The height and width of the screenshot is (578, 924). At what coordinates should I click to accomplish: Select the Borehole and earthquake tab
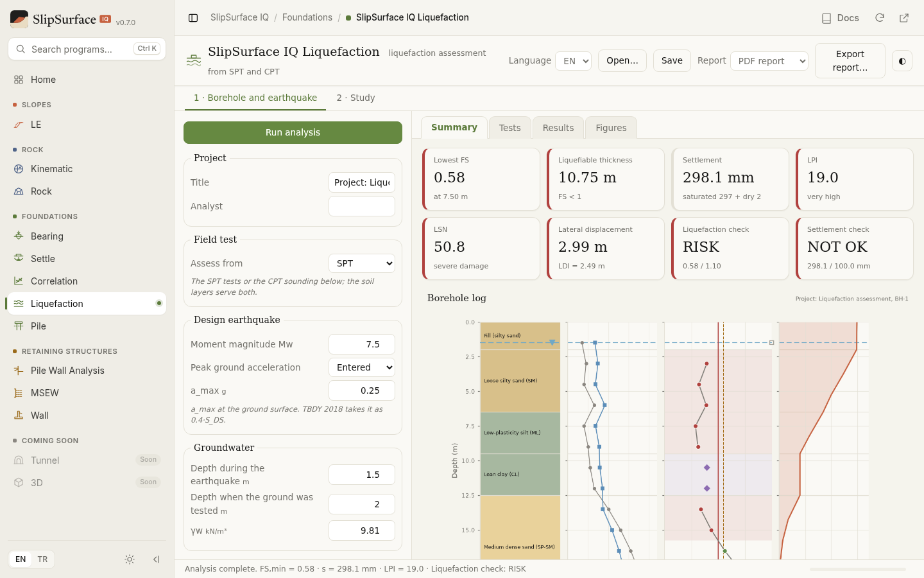[255, 98]
